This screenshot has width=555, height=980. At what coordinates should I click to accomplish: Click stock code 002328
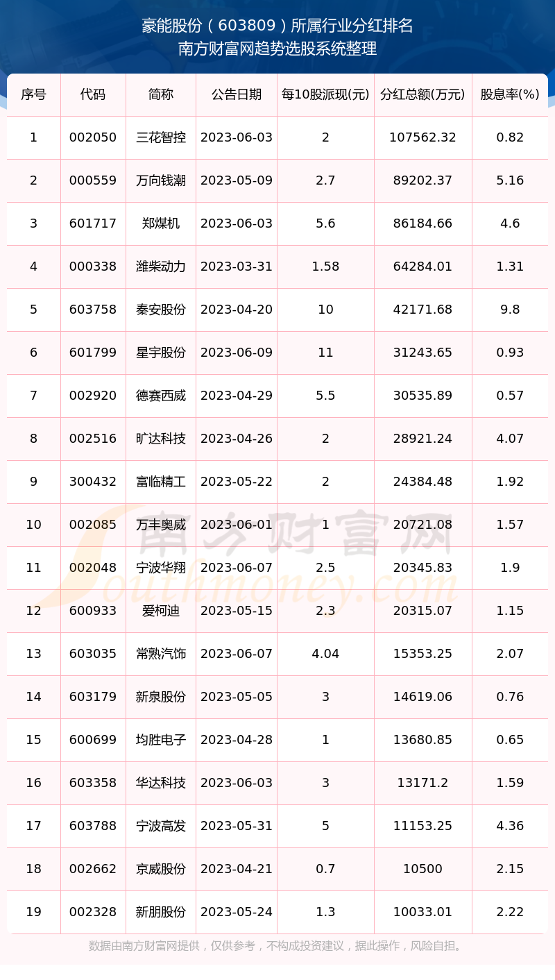93,912
